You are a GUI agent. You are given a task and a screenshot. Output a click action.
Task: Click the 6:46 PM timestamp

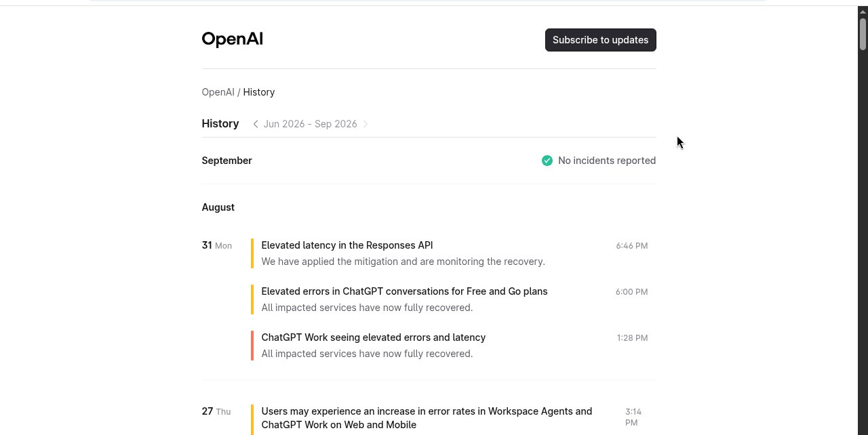[x=631, y=246]
